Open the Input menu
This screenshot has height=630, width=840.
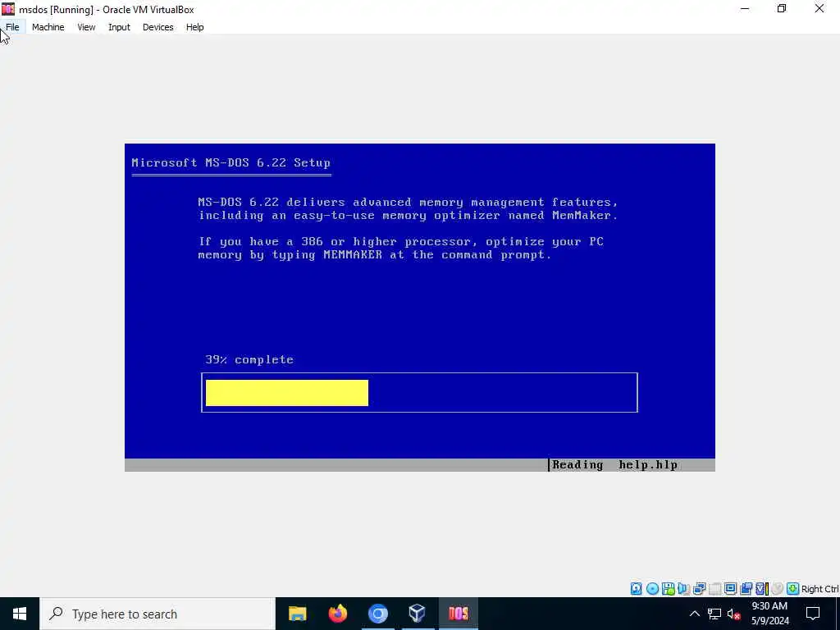(x=119, y=27)
